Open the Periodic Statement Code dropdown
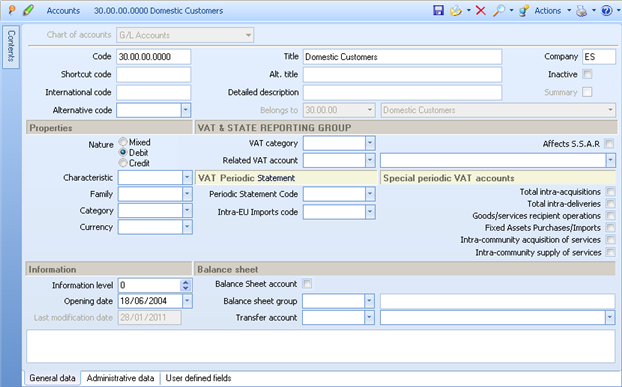Image resolution: width=622 pixels, height=387 pixels. click(x=370, y=194)
